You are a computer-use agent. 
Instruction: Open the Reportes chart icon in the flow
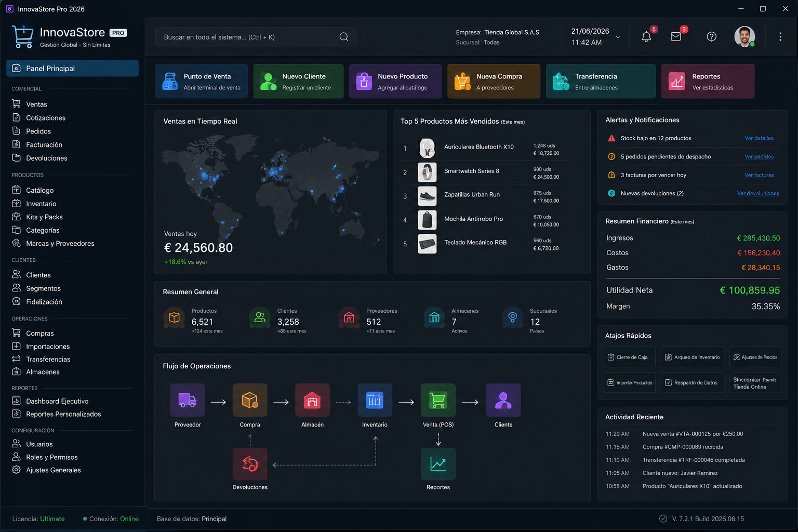coord(438,464)
